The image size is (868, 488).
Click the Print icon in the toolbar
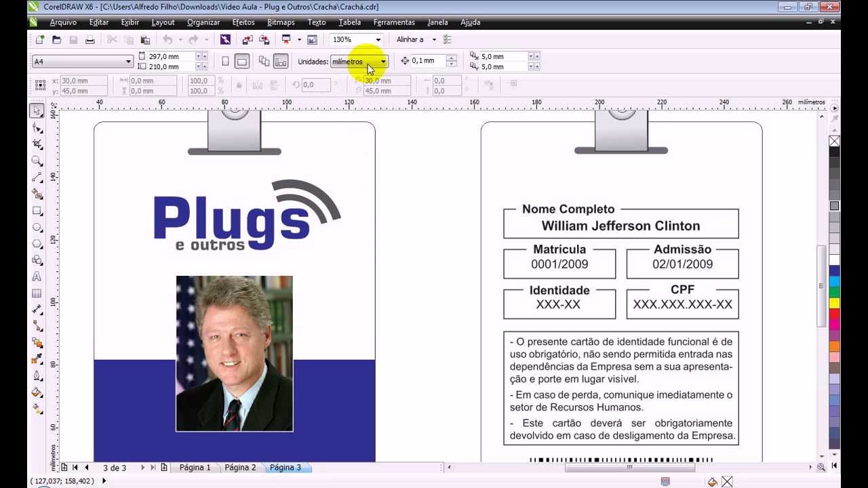pyautogui.click(x=90, y=40)
